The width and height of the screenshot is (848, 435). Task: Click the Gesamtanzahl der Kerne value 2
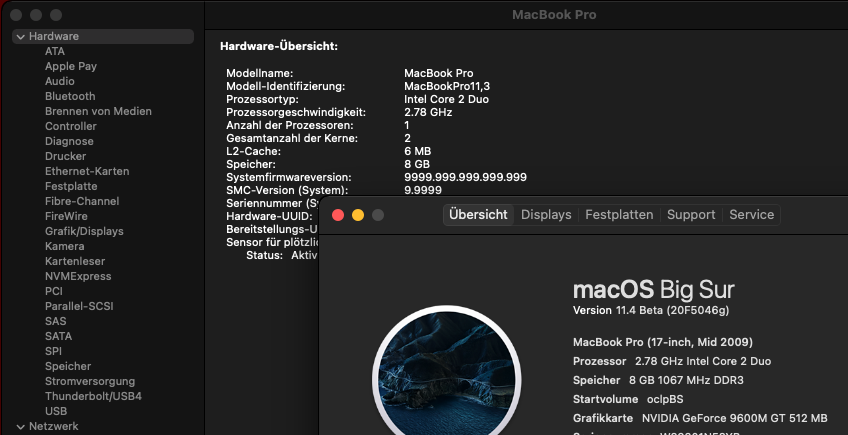point(407,139)
